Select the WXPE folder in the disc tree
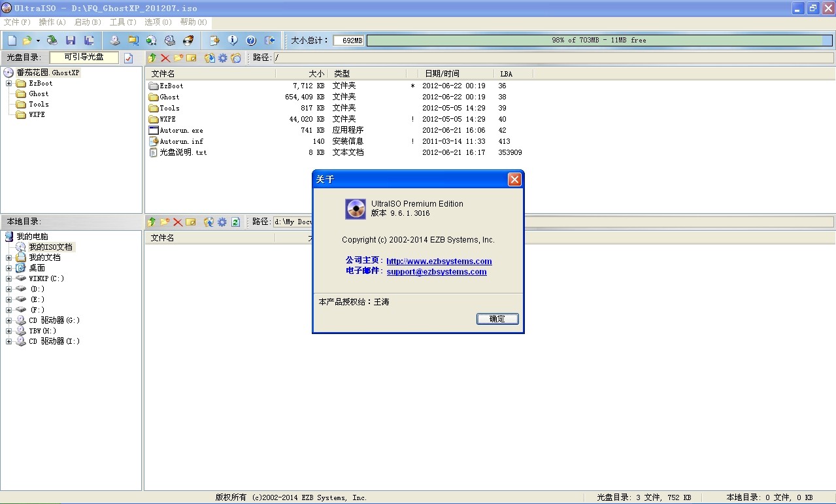 (x=37, y=115)
